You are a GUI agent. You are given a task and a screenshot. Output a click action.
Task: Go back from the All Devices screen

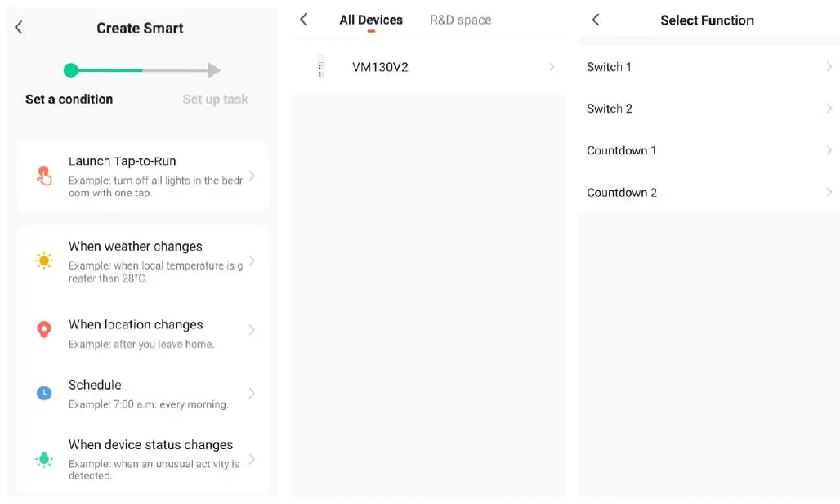(x=304, y=20)
